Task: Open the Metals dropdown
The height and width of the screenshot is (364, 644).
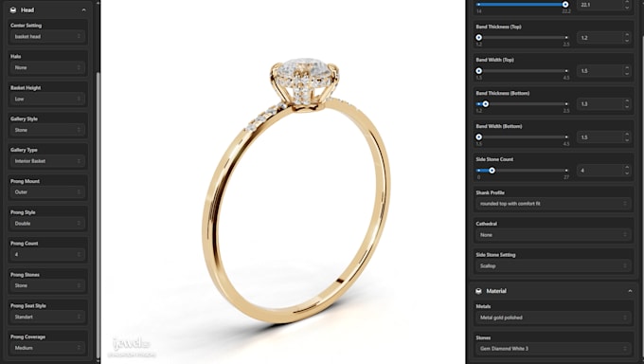Action: click(x=553, y=318)
